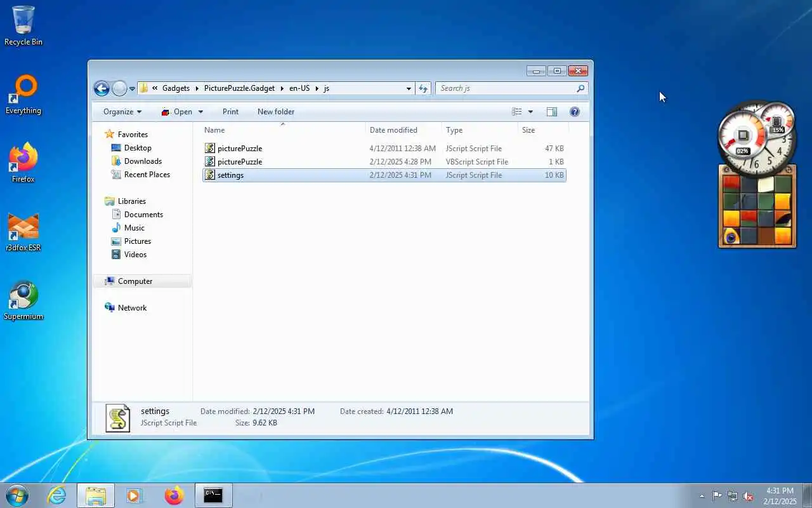Open Documents library in navigation pane
Viewport: 812px width, 508px height.
(143, 214)
